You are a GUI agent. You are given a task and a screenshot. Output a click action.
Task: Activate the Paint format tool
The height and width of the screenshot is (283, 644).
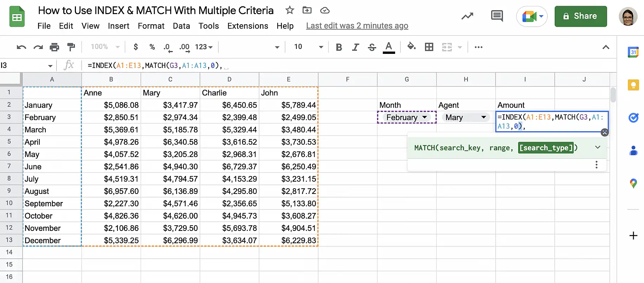pyautogui.click(x=71, y=47)
